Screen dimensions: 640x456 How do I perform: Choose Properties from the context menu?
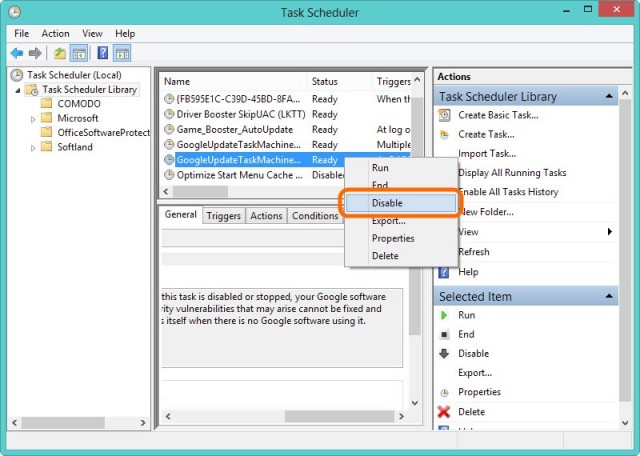coord(401,238)
